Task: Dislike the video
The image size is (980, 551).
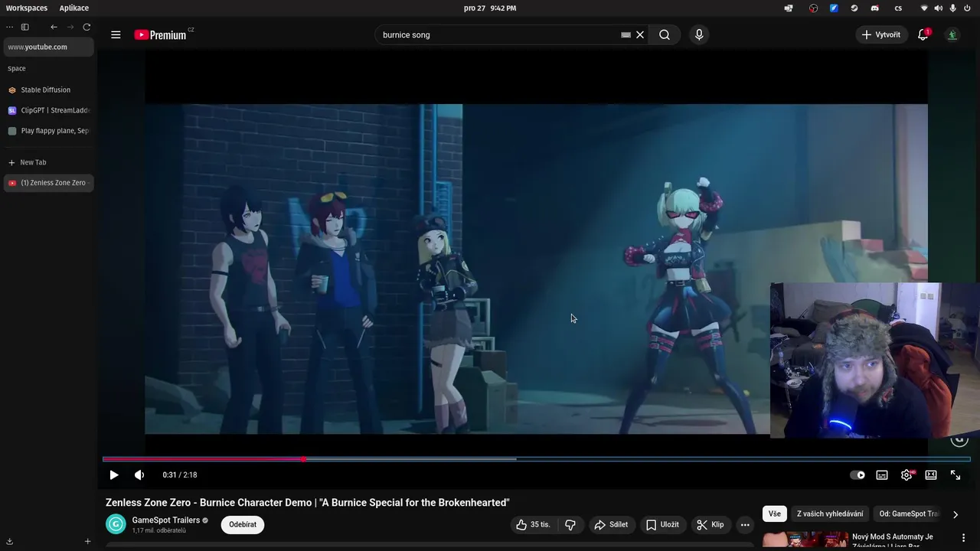Action: pyautogui.click(x=570, y=524)
